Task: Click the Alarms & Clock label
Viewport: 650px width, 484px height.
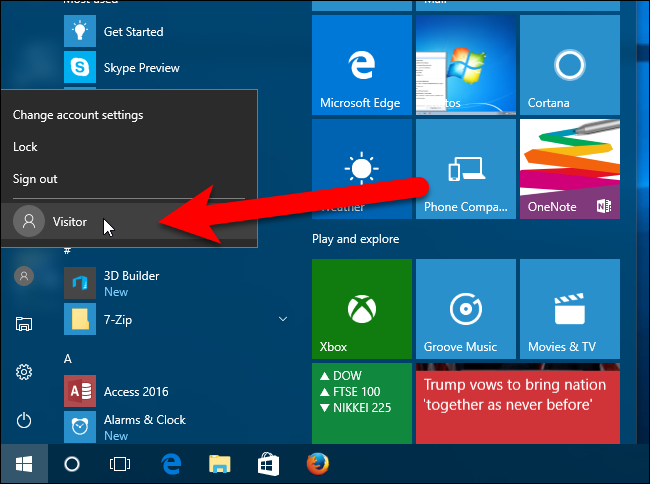Action: (145, 420)
